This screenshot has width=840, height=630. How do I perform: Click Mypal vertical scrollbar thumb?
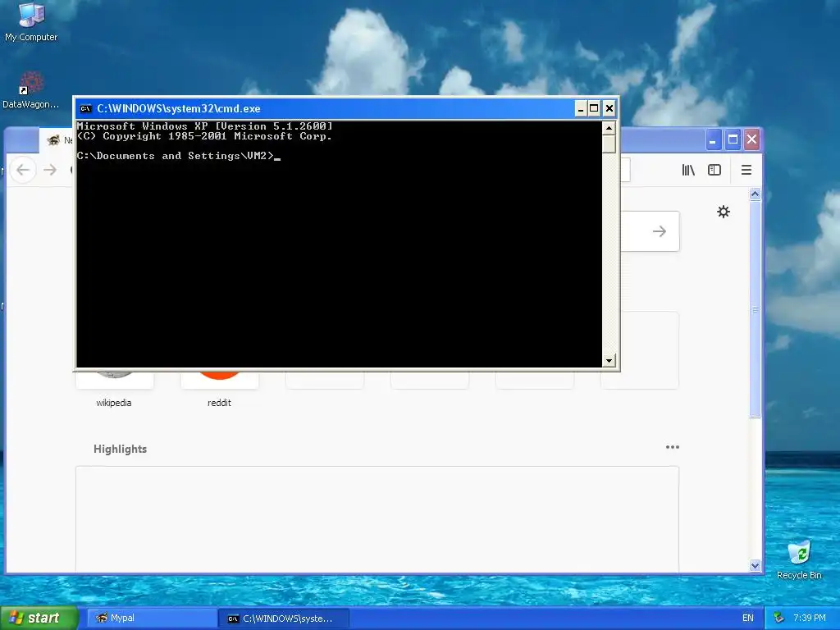coord(755,309)
